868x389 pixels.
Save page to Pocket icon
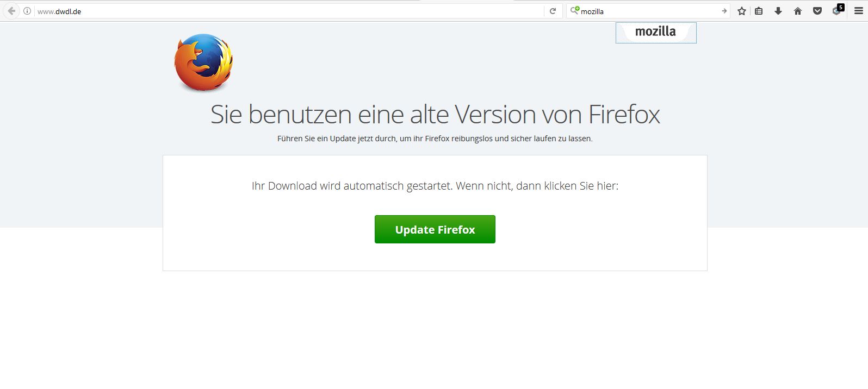817,11
